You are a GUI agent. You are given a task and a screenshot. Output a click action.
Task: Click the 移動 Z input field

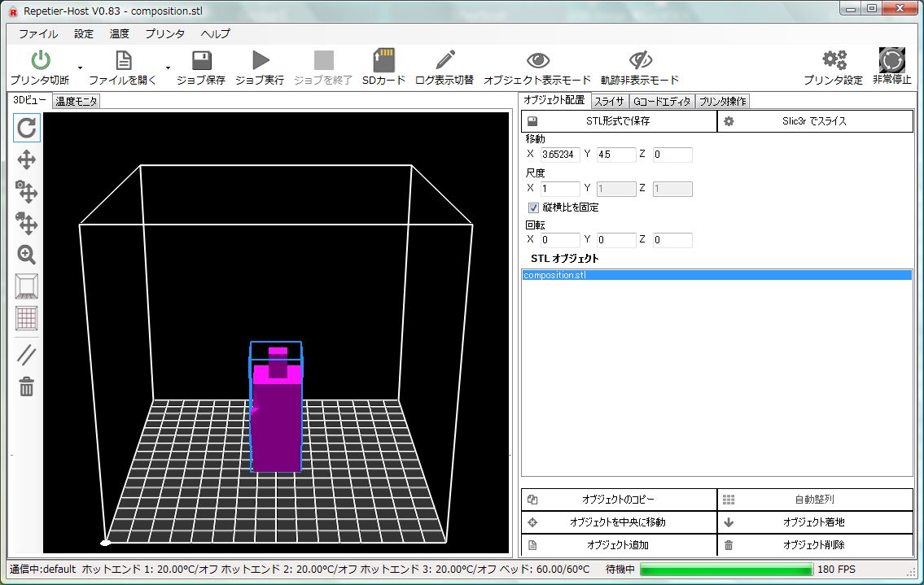pos(672,155)
